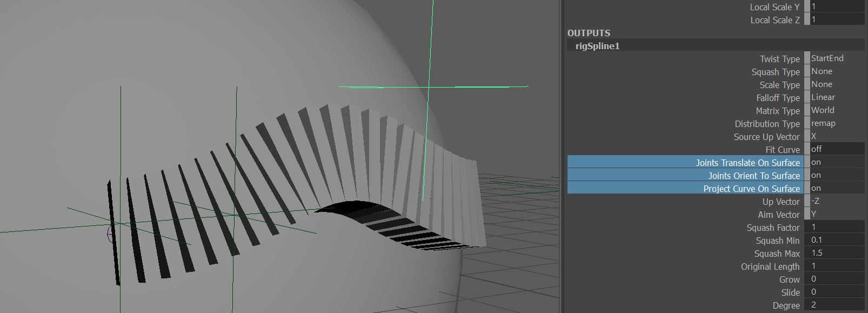Select the Aim Vector attribute label
Viewport: 868px width, 313px height.
[779, 215]
